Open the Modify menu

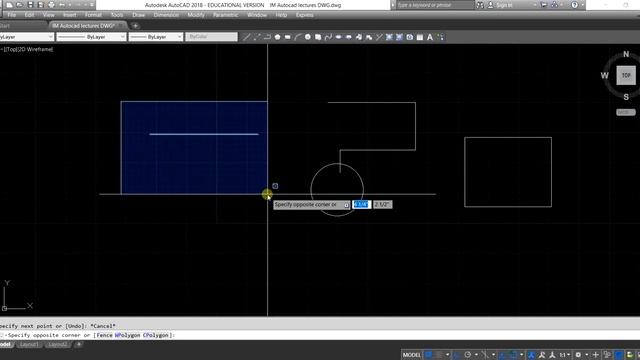pyautogui.click(x=196, y=15)
